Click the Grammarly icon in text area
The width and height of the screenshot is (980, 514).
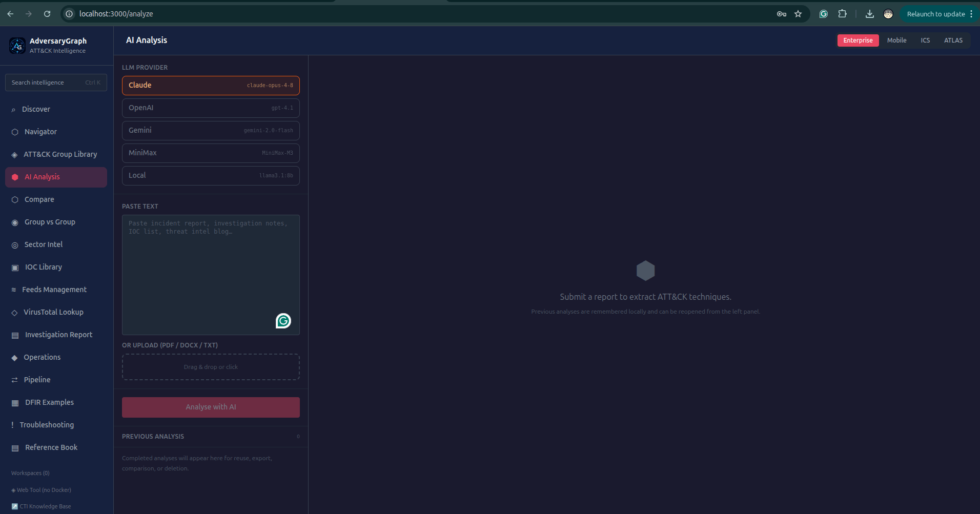point(283,321)
